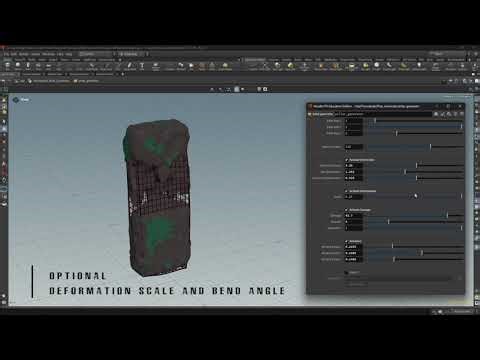Toggle the checkbox heading the 0.25 parameter group
Screen dimensions: 480x360
[x=346, y=160]
